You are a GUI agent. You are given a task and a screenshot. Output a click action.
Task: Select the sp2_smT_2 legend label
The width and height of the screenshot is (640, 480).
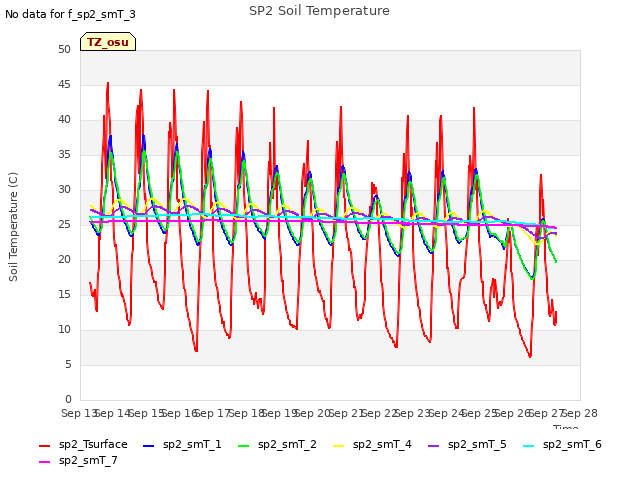(287, 444)
